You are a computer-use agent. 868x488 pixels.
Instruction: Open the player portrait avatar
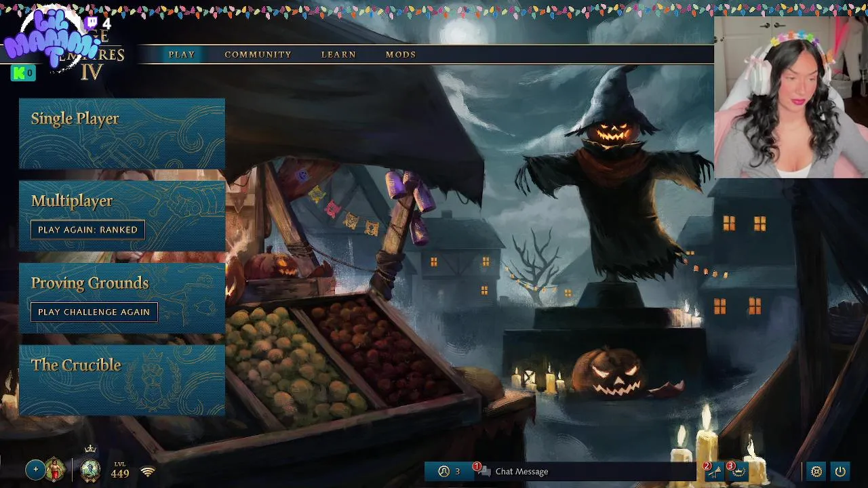(x=55, y=470)
